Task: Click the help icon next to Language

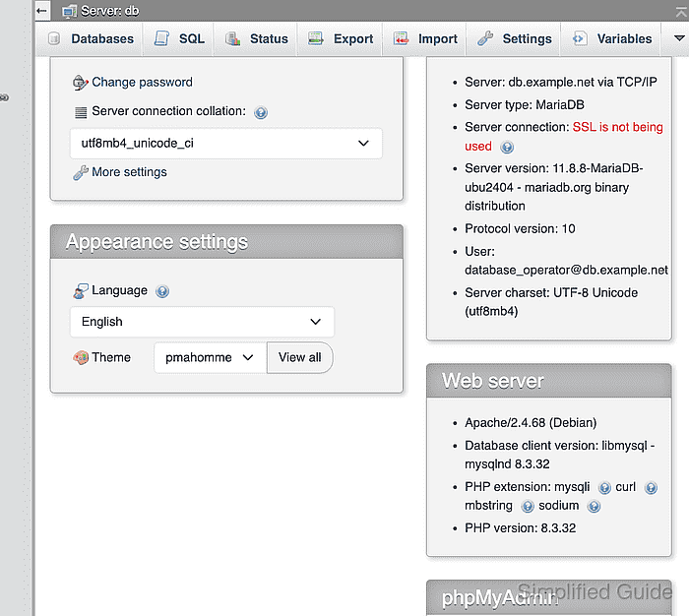Action: click(162, 291)
